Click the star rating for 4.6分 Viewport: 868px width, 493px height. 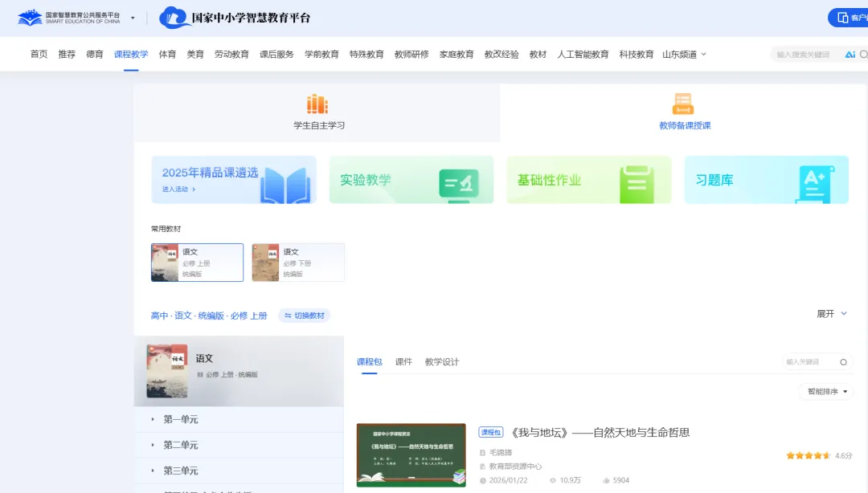(809, 455)
